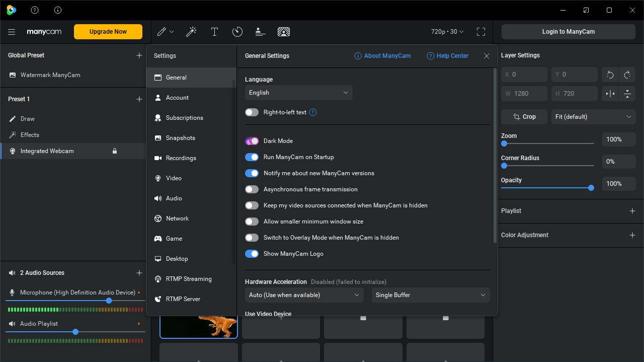The image size is (644, 362).
Task: Click the lock icon on Integrated Webcam
Action: (x=115, y=151)
